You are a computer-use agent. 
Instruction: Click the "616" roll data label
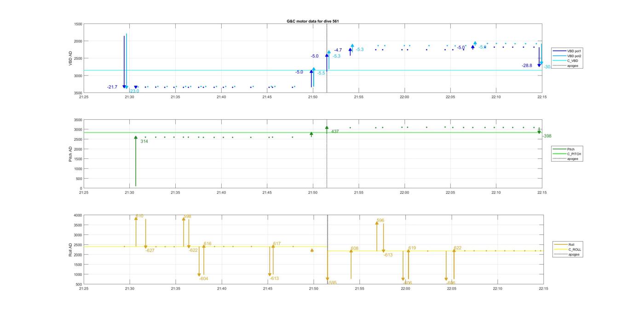pos(207,244)
